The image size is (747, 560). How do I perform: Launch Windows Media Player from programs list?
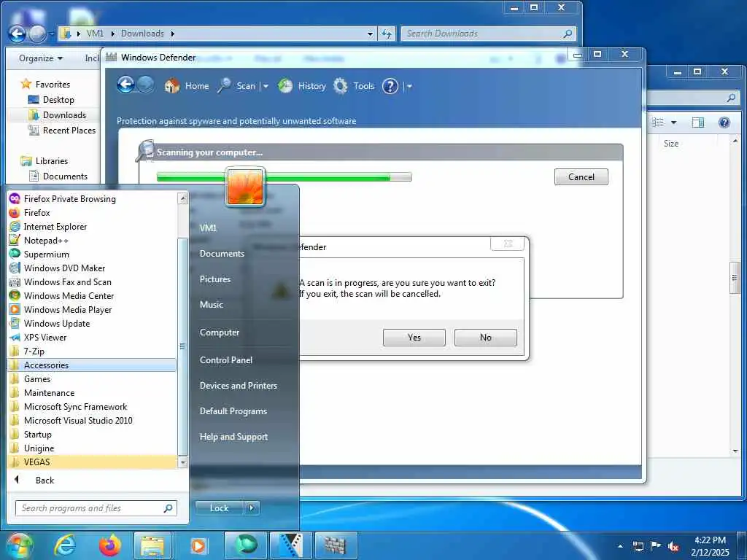pyautogui.click(x=92, y=309)
